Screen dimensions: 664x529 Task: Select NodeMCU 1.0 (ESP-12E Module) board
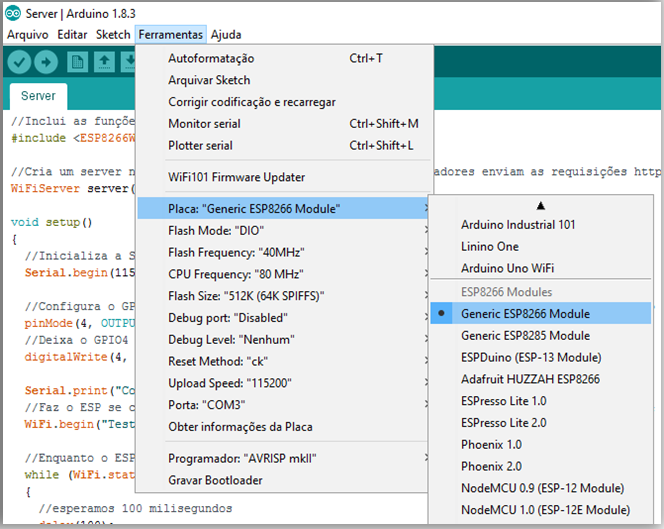pyautogui.click(x=541, y=510)
